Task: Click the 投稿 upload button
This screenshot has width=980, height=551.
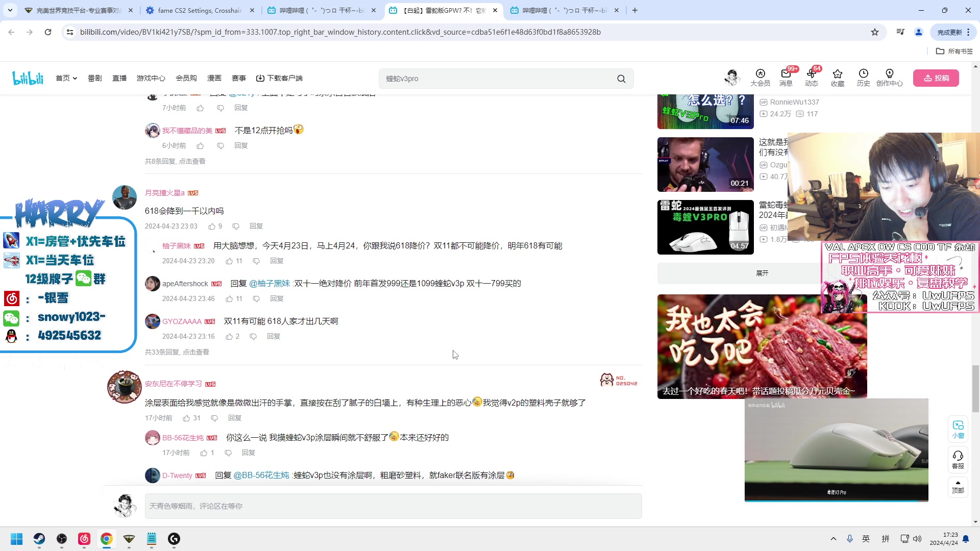Action: 936,78
